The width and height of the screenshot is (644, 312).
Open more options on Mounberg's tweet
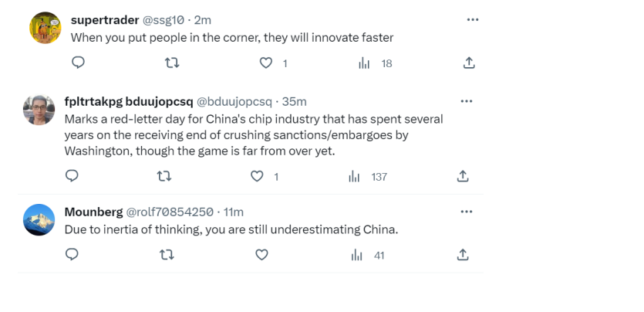point(466,212)
